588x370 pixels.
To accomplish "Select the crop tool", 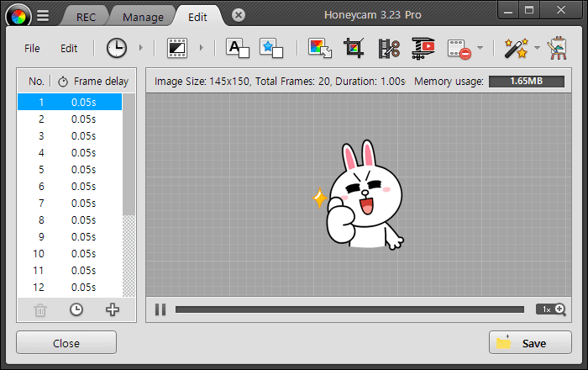I will click(x=354, y=49).
